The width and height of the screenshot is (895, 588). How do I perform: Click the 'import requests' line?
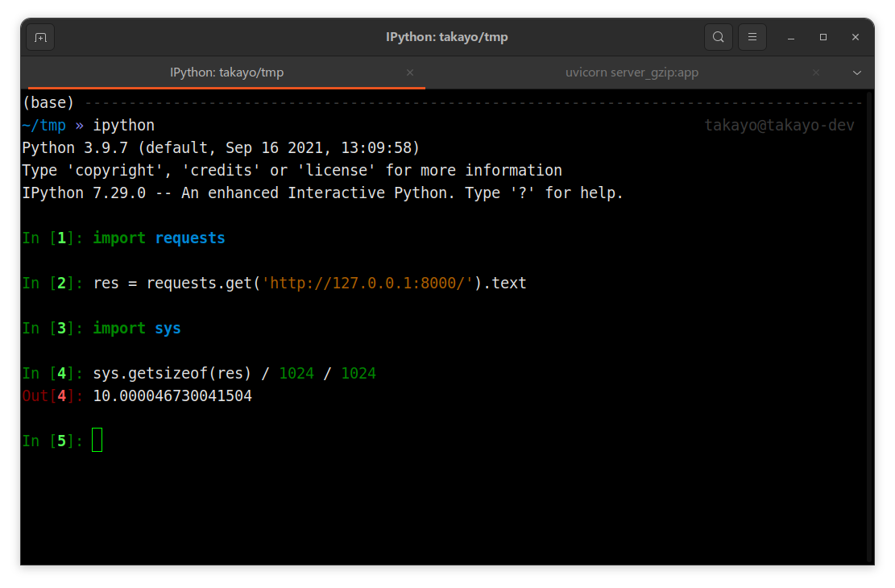[x=159, y=238]
